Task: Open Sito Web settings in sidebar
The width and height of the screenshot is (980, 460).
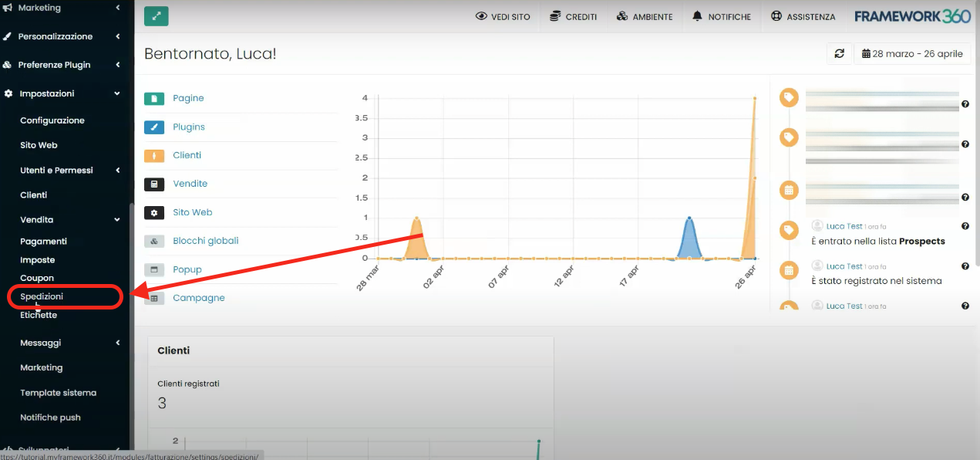Action: (39, 145)
